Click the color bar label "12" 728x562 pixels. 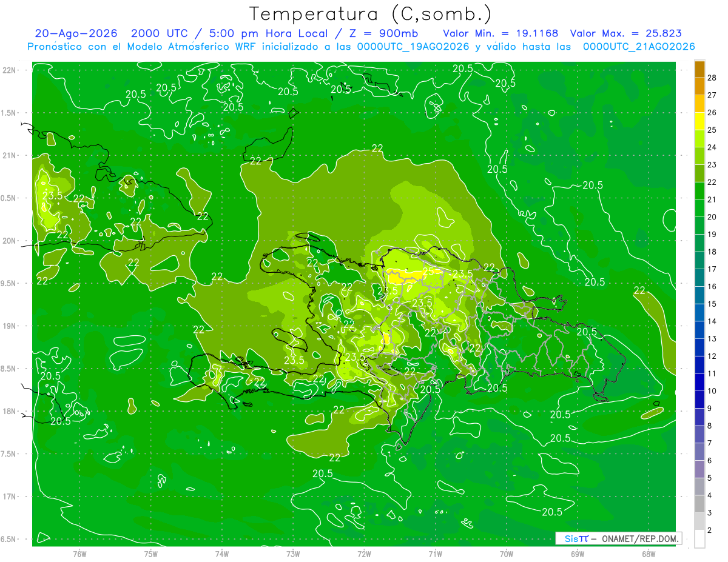[712, 356]
